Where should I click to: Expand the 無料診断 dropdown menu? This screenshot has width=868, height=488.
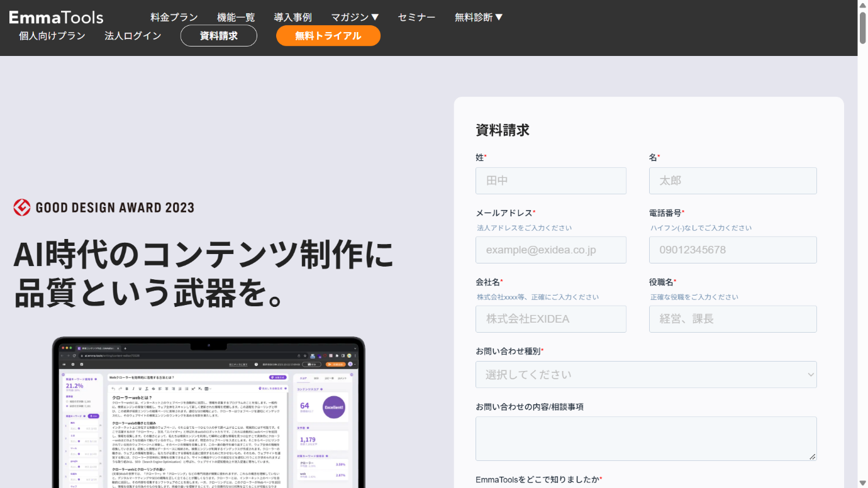point(479,17)
